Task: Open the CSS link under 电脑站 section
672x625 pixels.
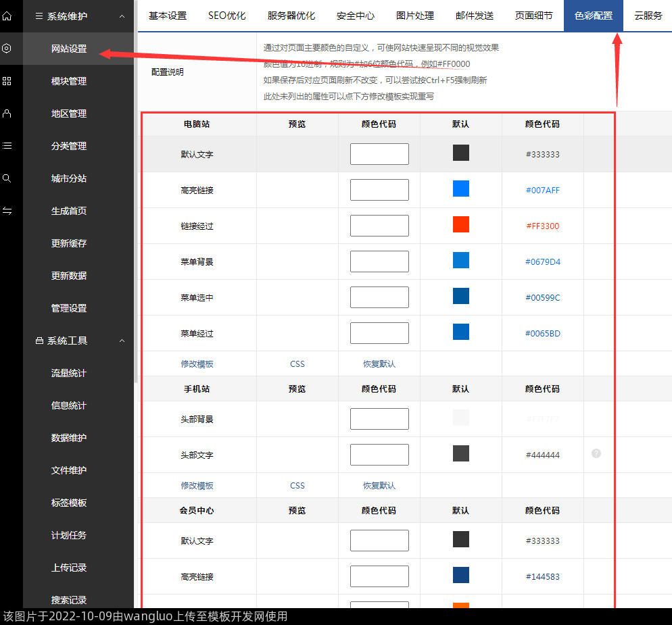Action: pos(297,364)
